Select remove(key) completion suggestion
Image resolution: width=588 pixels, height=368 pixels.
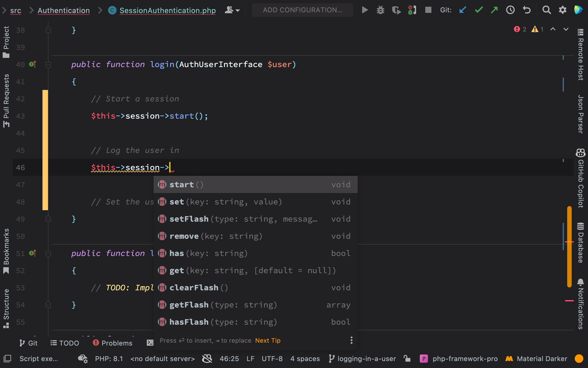pos(255,236)
